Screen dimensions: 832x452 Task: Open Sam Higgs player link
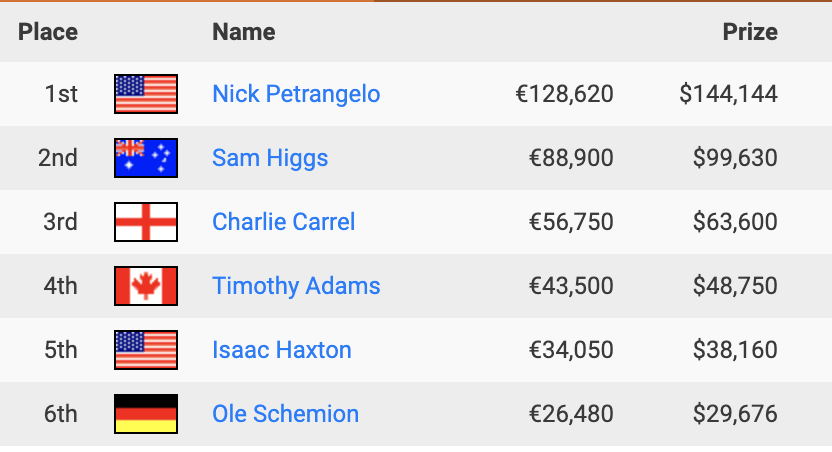(270, 158)
